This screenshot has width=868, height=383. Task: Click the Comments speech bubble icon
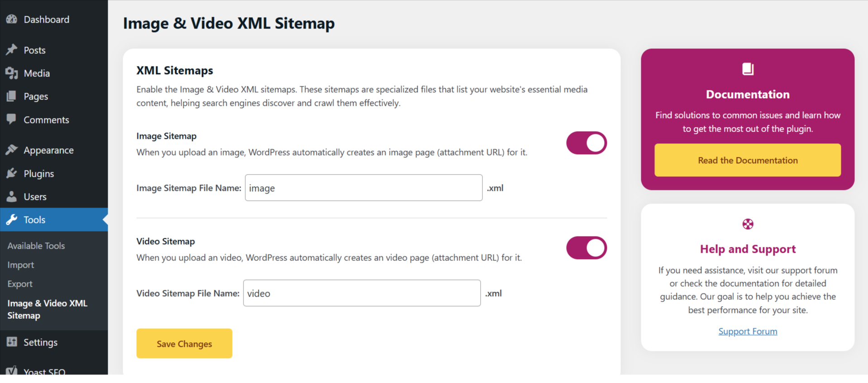(12, 120)
